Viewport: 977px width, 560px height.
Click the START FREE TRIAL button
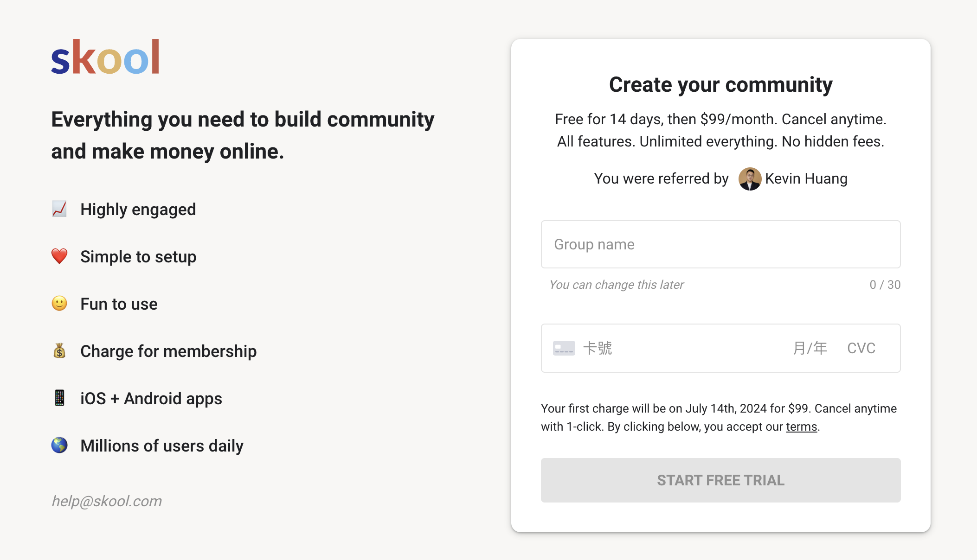(720, 480)
